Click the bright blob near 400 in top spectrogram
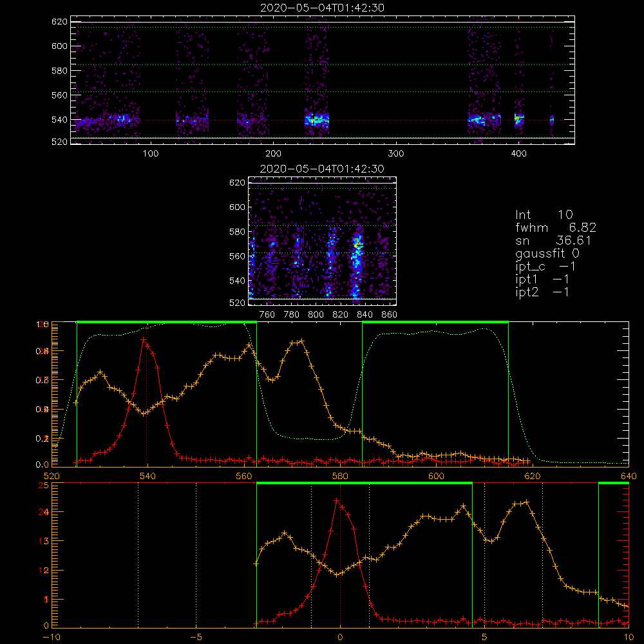The height and width of the screenshot is (644, 644). (x=519, y=120)
